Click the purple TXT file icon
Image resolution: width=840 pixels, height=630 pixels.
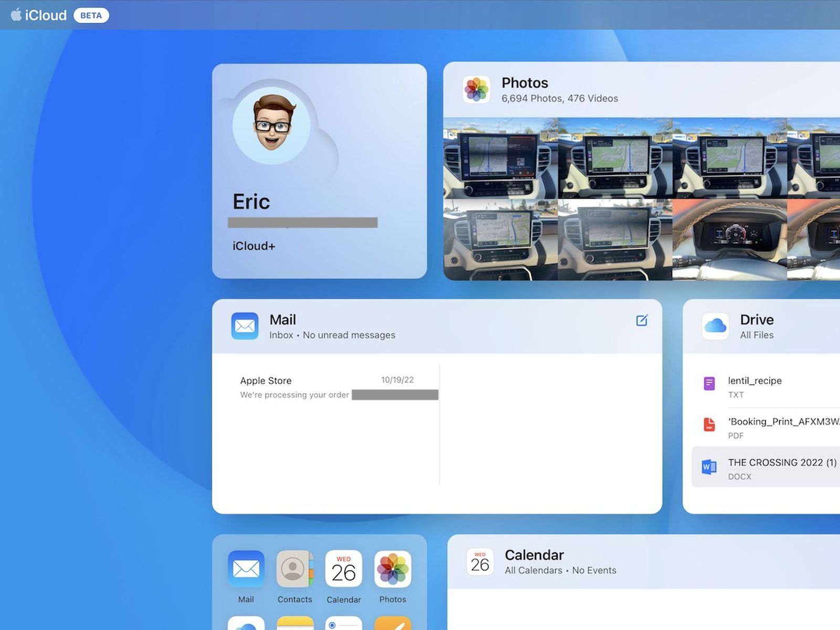pyautogui.click(x=709, y=383)
